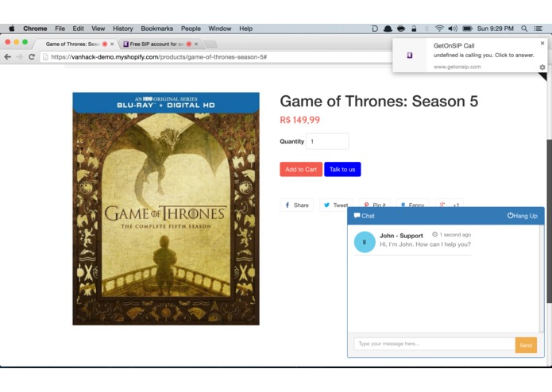Open the Edit menu
The width and height of the screenshot is (552, 392).
pyautogui.click(x=78, y=29)
